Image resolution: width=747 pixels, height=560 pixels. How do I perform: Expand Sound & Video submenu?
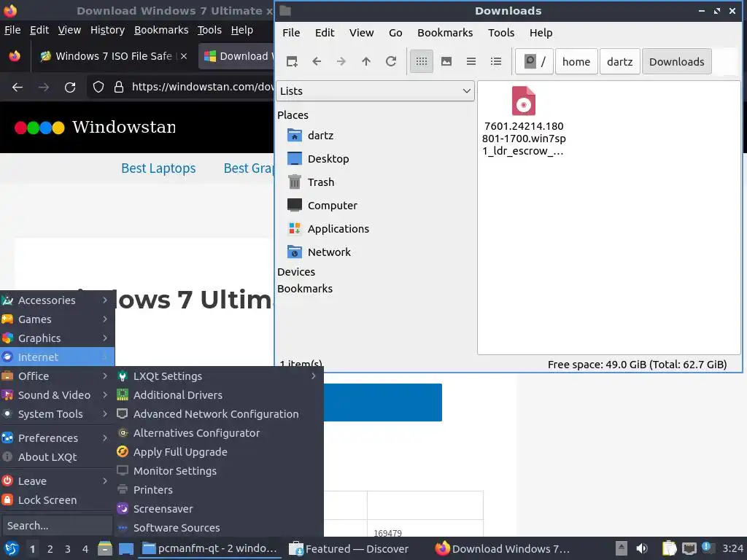pyautogui.click(x=57, y=395)
